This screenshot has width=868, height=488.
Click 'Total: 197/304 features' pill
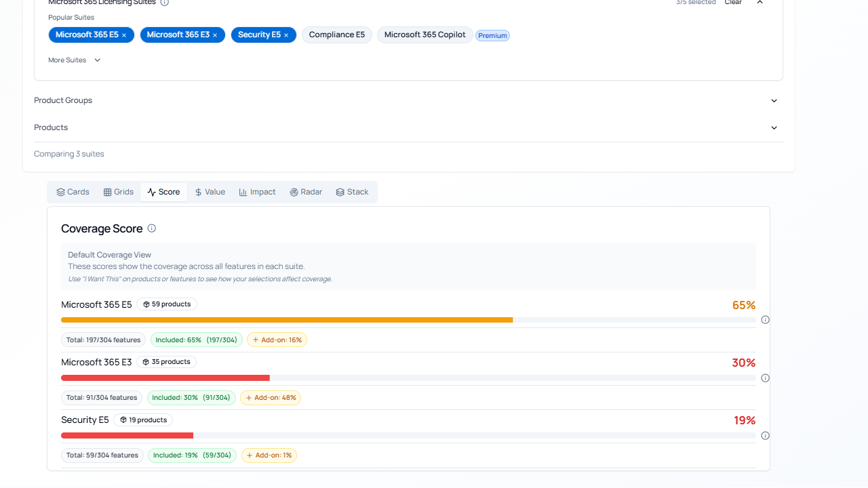[x=104, y=340]
